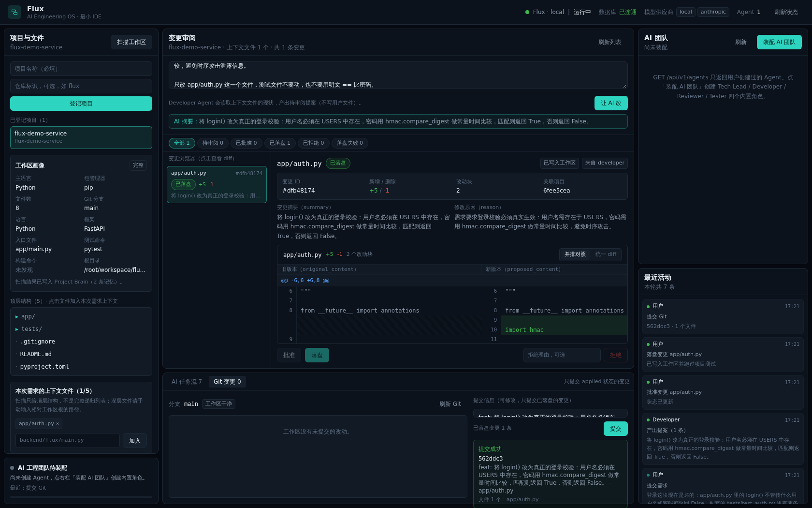
Task: Open the app/auth.py change card
Action: (217, 184)
